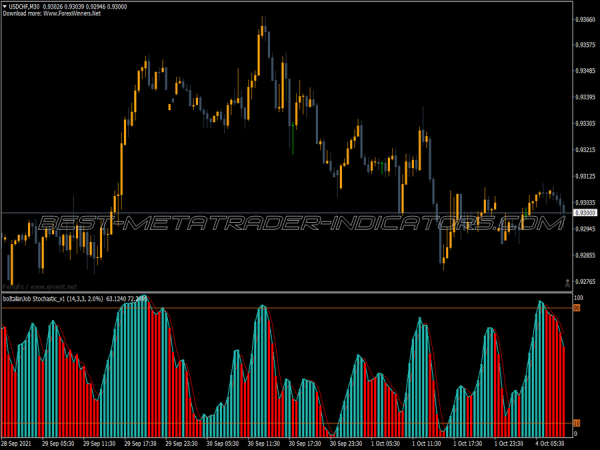Click the 1 Oct 17:30 time label
The height and width of the screenshot is (450, 600).
click(468, 443)
